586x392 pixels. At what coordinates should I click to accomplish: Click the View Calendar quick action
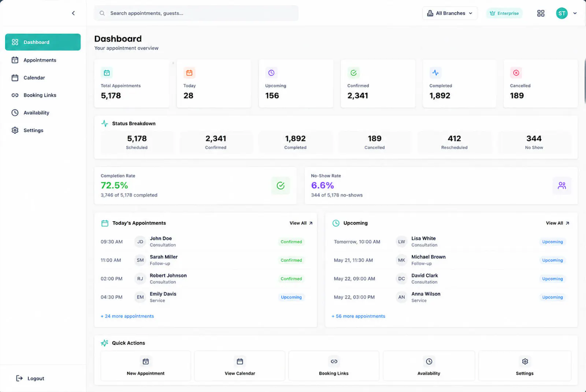pos(240,366)
